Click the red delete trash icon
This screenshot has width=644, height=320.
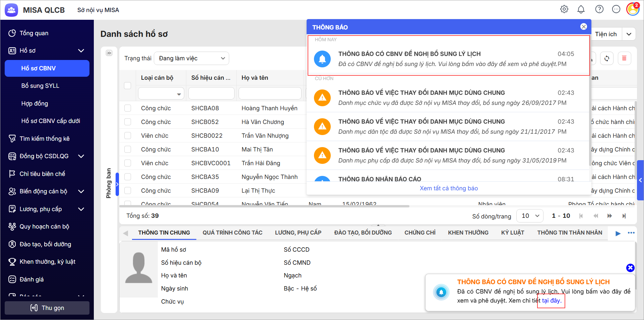(624, 58)
